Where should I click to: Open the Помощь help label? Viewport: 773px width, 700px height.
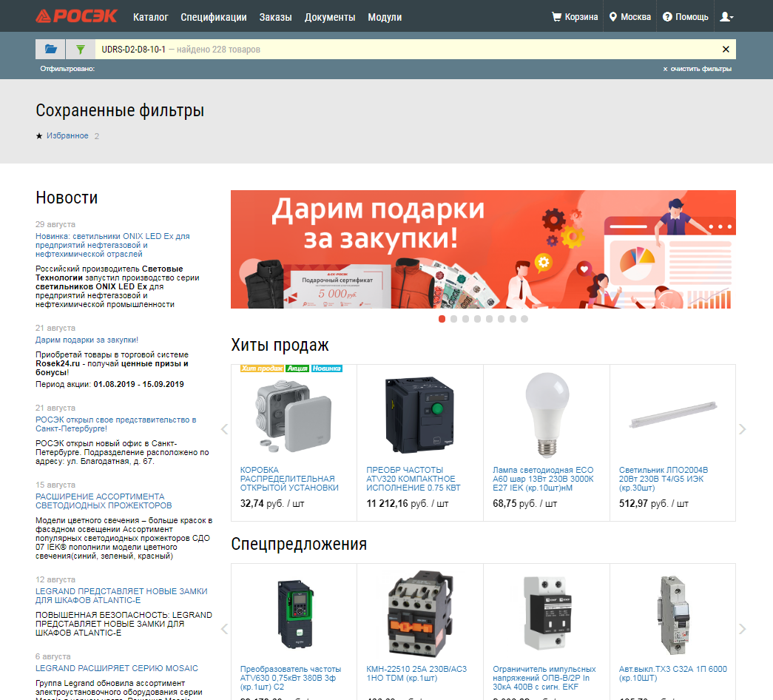click(x=692, y=17)
